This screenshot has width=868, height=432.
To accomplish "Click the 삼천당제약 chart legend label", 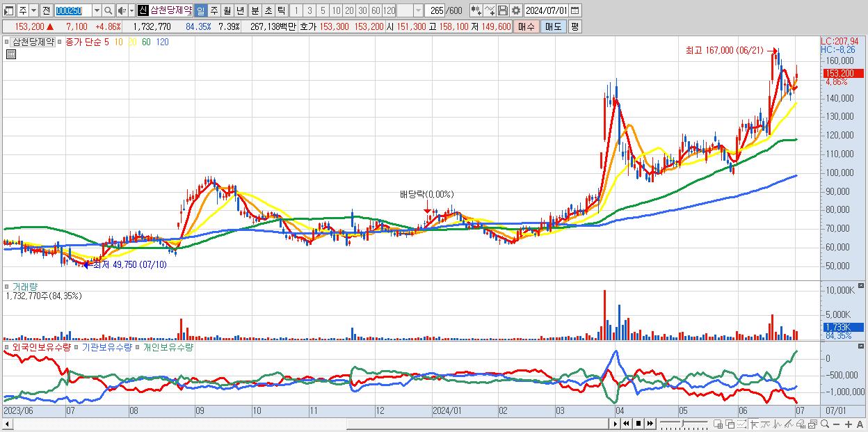I will point(33,42).
